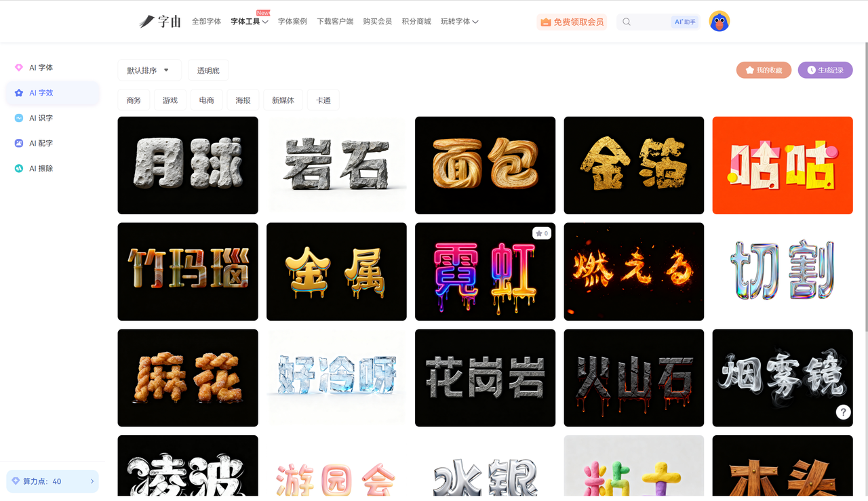The image size is (868, 501).
Task: Open the 默认排序 sort dropdown
Action: click(149, 71)
